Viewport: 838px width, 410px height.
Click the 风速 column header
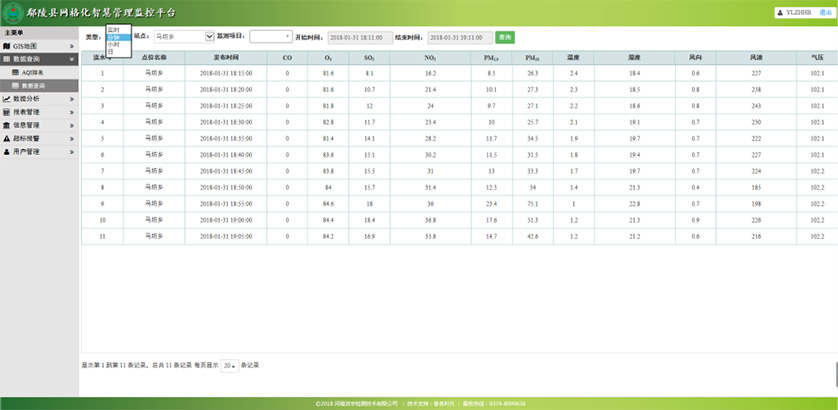point(756,57)
